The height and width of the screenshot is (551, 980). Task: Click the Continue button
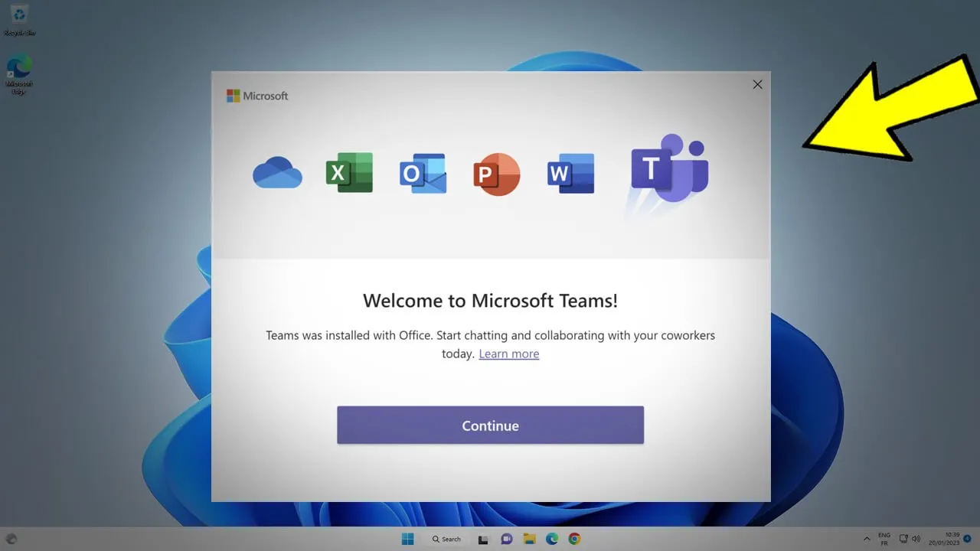(490, 425)
